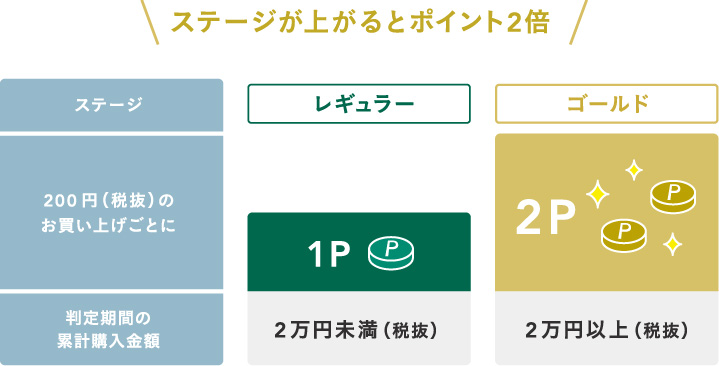
Task: Click the 1P text in green box
Action: (328, 255)
